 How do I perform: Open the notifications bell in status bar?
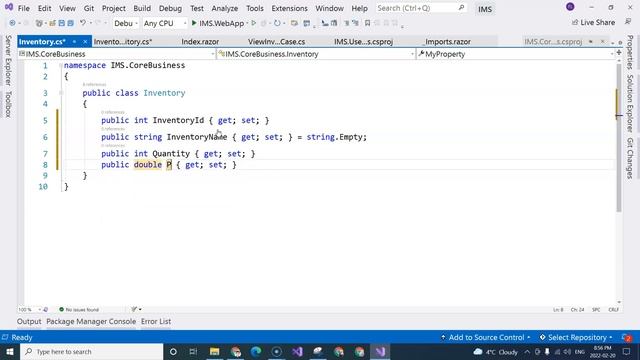pyautogui.click(x=626, y=338)
